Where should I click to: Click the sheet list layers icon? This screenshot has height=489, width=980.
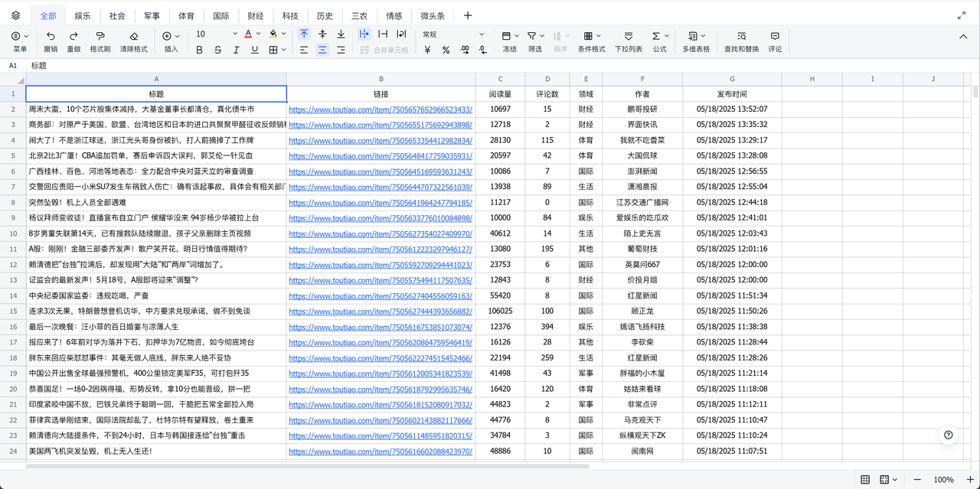16,15
